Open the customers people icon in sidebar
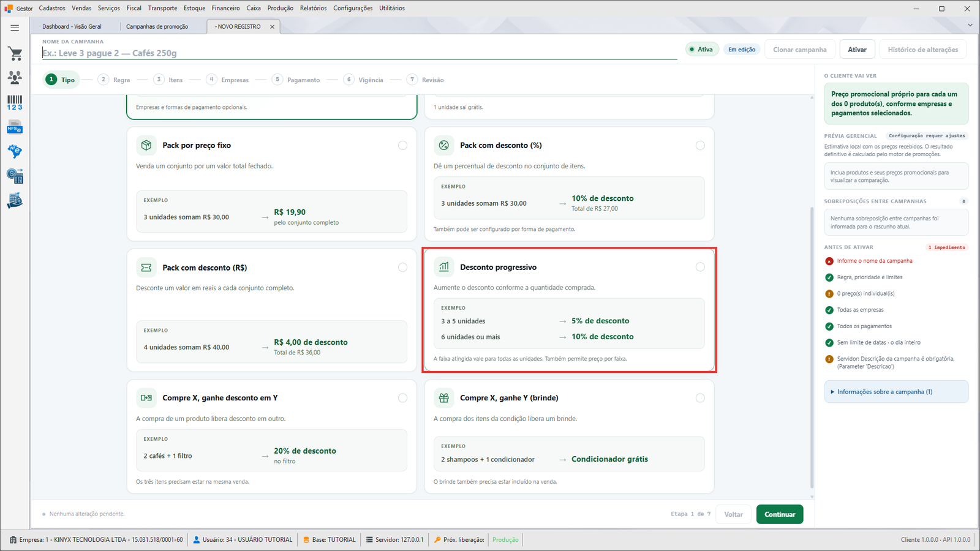 coord(15,77)
